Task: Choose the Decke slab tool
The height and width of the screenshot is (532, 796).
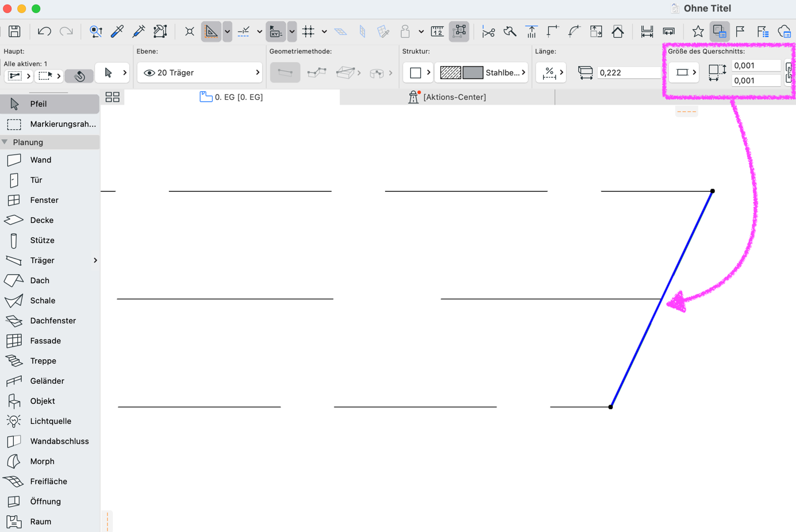Action: tap(50, 220)
